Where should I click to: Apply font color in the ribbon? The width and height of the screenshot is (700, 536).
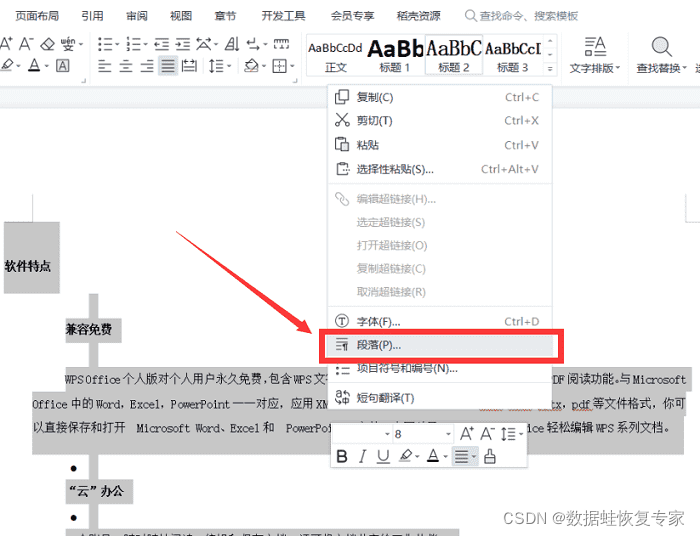(x=34, y=66)
